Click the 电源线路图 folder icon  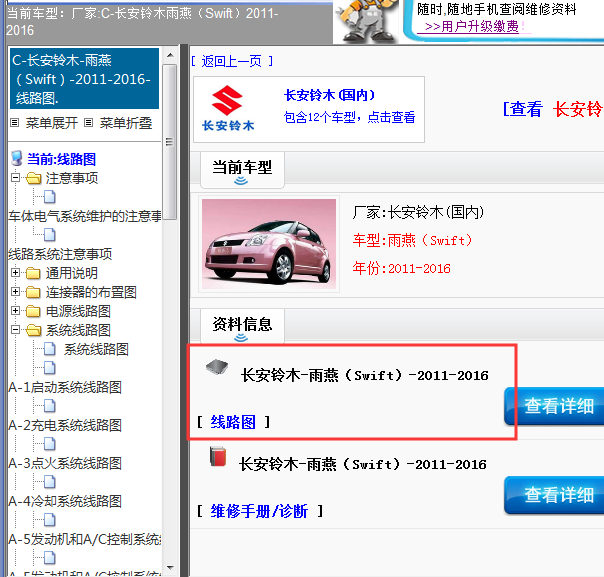[34, 311]
